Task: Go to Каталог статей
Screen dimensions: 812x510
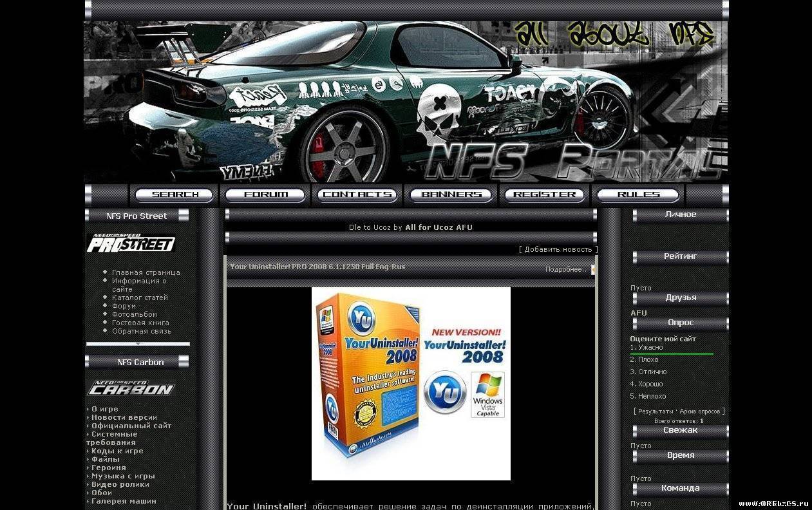Action: (140, 297)
